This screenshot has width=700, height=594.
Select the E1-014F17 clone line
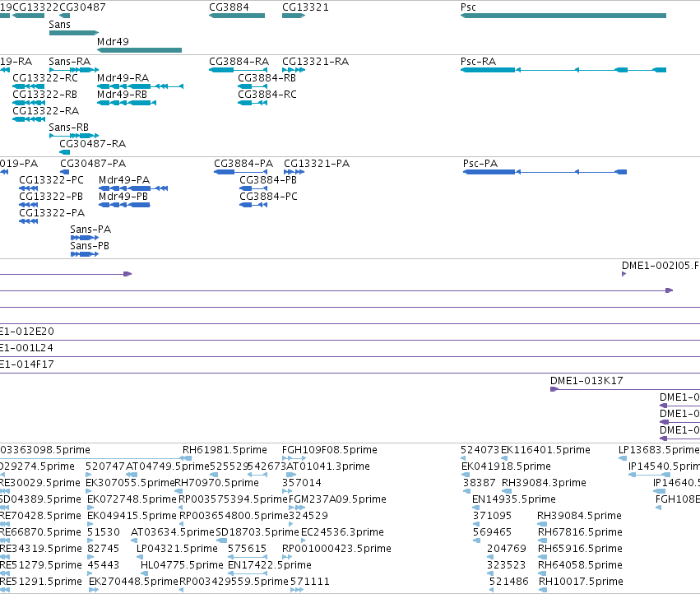click(350, 373)
